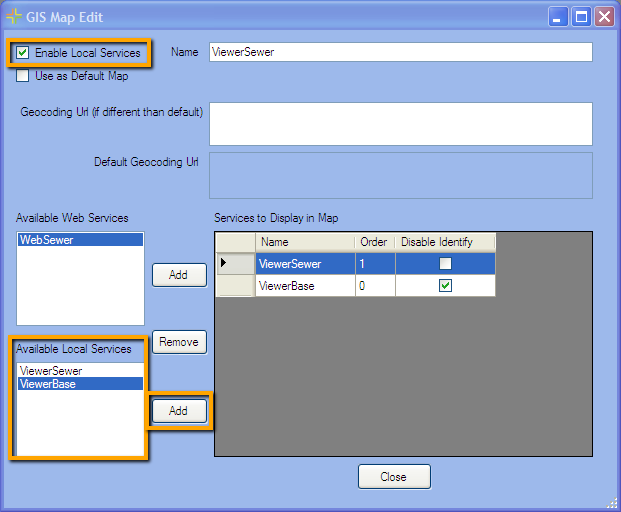Screen dimensions: 621x512
Task: Toggle the Enable Local Services checkbox
Action: 23,52
